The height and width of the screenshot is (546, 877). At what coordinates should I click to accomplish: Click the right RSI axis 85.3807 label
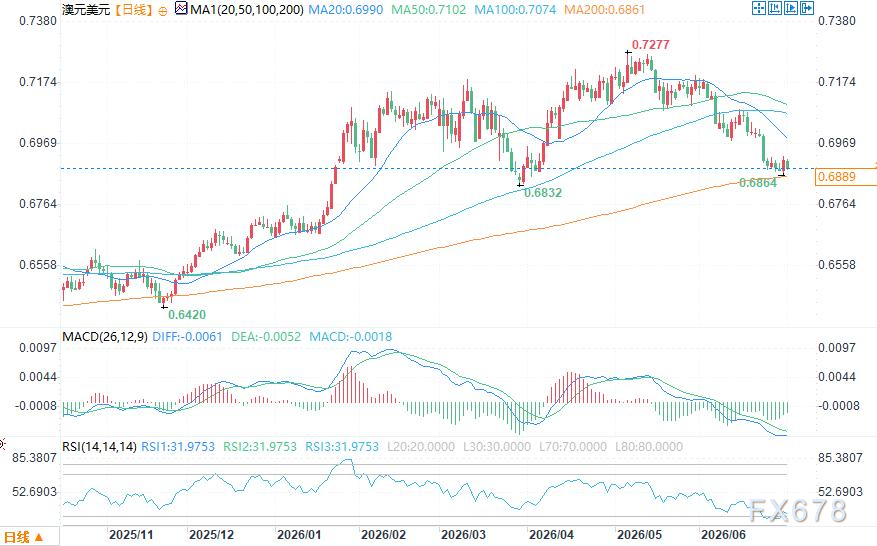840,458
